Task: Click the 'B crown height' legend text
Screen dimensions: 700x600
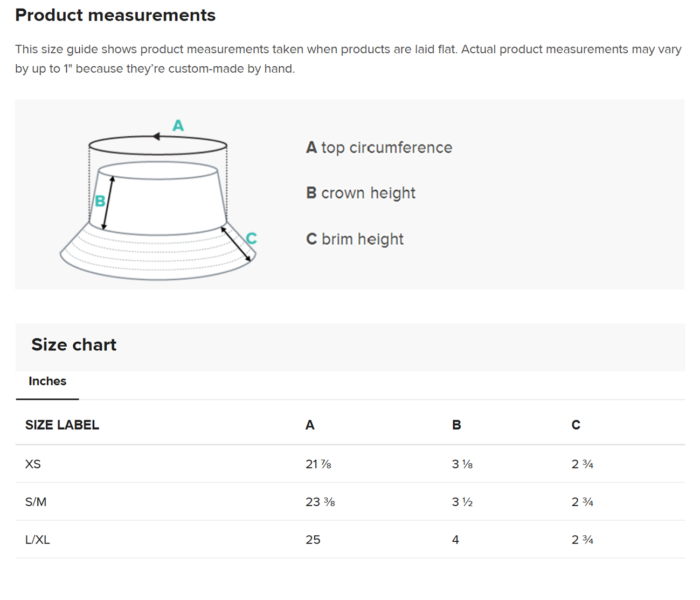Action: (361, 193)
